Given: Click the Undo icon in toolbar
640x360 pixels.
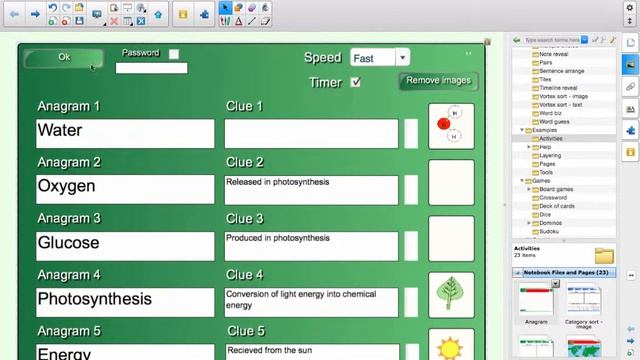Looking at the screenshot, I should coord(52,8).
